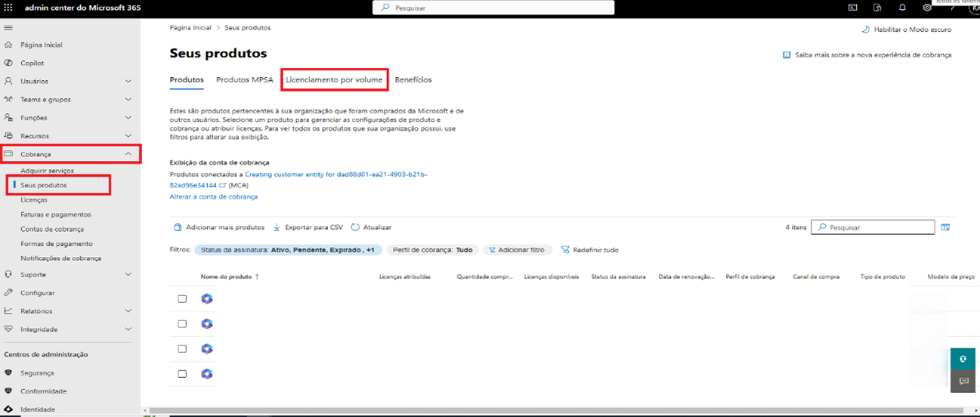Open the settings gear icon

coord(927,8)
